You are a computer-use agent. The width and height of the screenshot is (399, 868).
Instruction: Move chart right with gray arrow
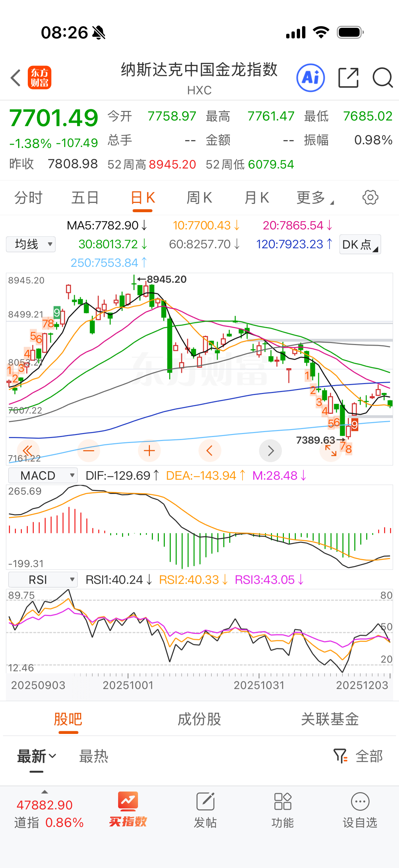[x=270, y=451]
